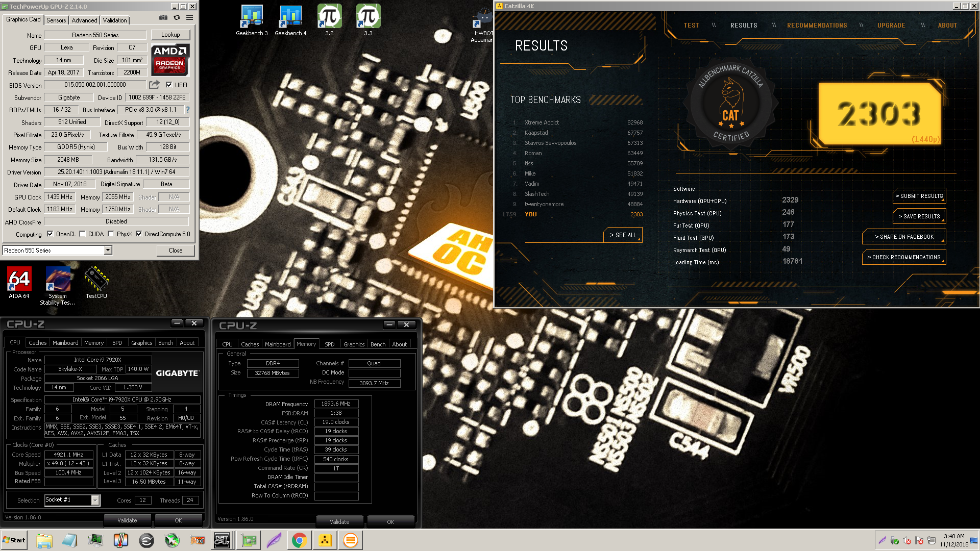Open the Validation tab in GPU-Z
Screen dimensions: 980x551
115,20
